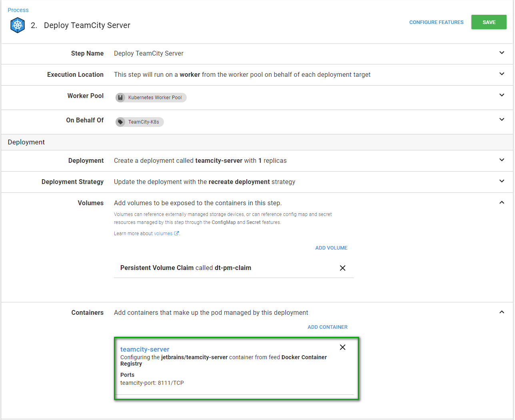Expand the Worker Pool section
515x420 pixels.
coord(502,95)
